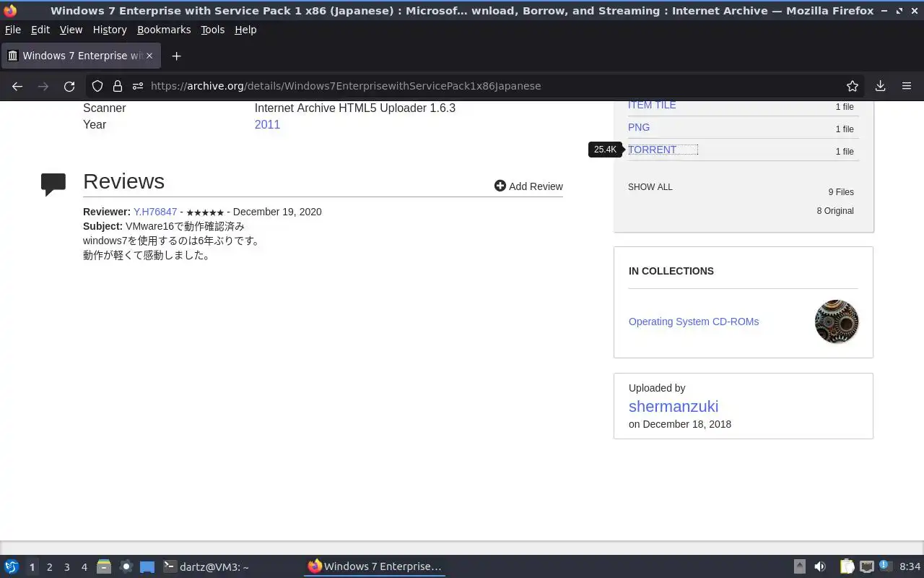Click the upload date 'on December 18, 2018'
The width and height of the screenshot is (924, 578).
pos(680,424)
